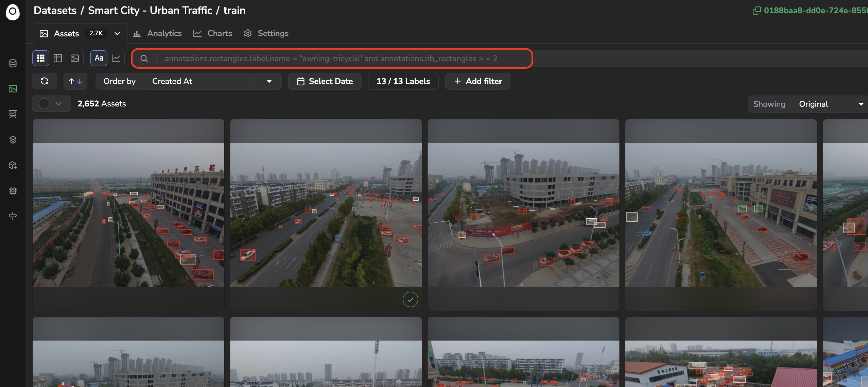868x387 pixels.
Task: Switch to single image view icon
Action: click(75, 58)
